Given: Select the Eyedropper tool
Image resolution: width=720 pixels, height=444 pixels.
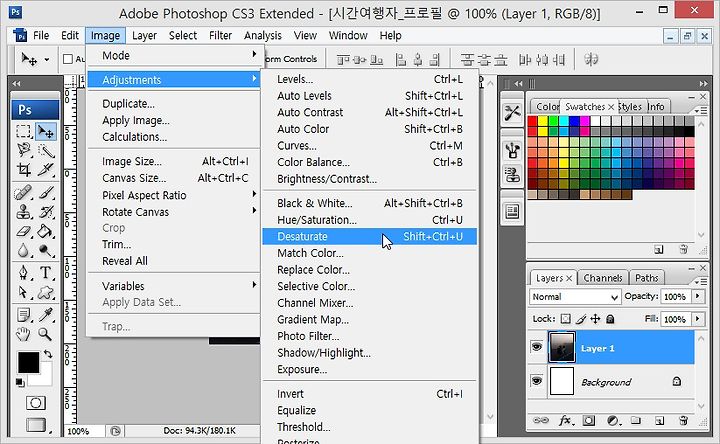Looking at the screenshot, I should pos(46,315).
